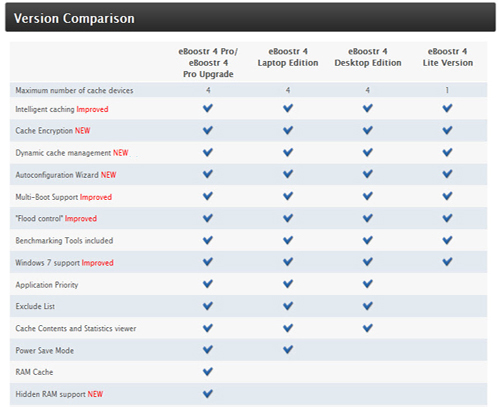Select the eBoostr 4 Desktop Edition header

pyautogui.click(x=368, y=57)
